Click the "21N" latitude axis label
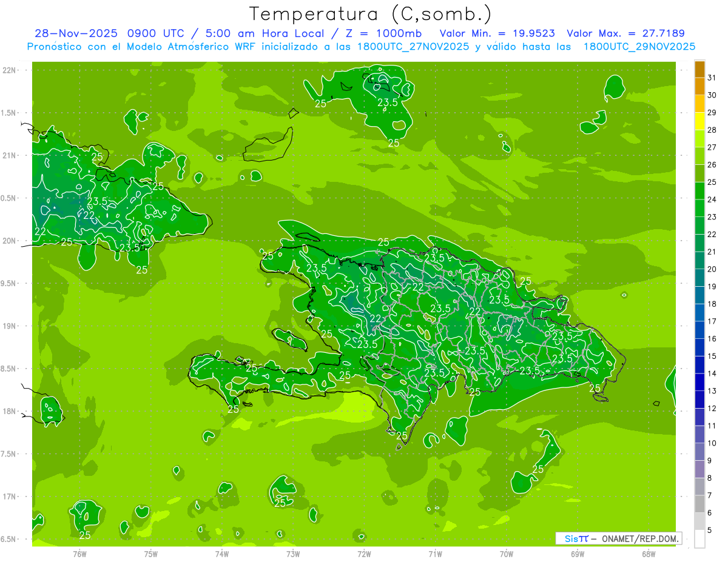The image size is (728, 562). click(8, 155)
